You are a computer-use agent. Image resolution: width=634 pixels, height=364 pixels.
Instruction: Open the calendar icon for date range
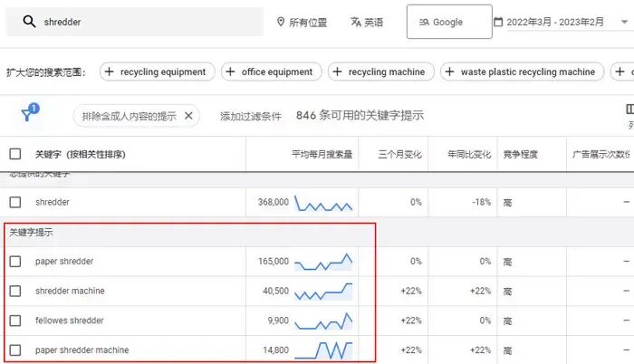[498, 22]
